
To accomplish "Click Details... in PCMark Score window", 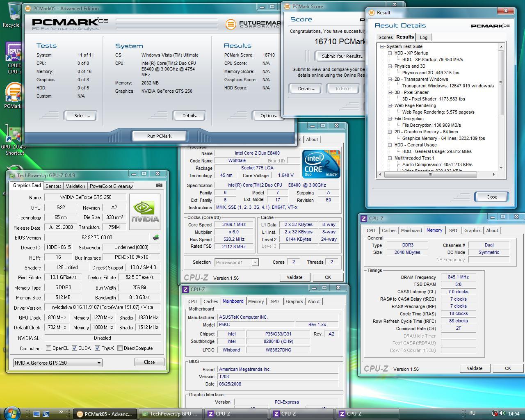I will coord(306,89).
